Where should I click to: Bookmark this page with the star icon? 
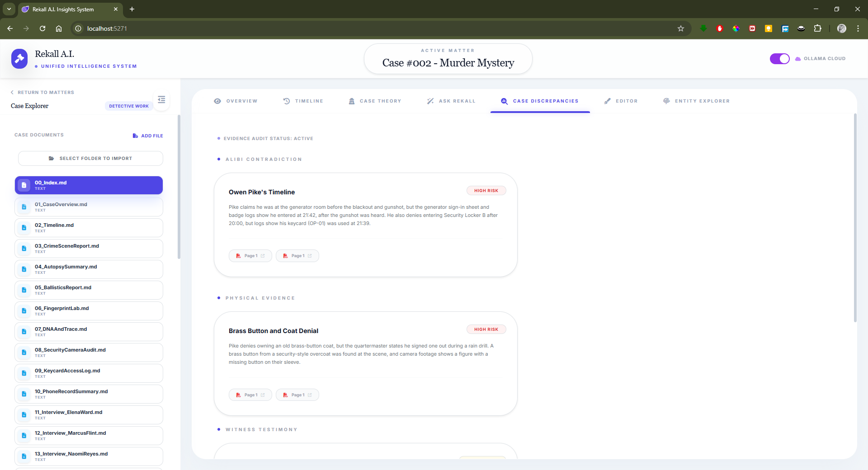tap(680, 28)
